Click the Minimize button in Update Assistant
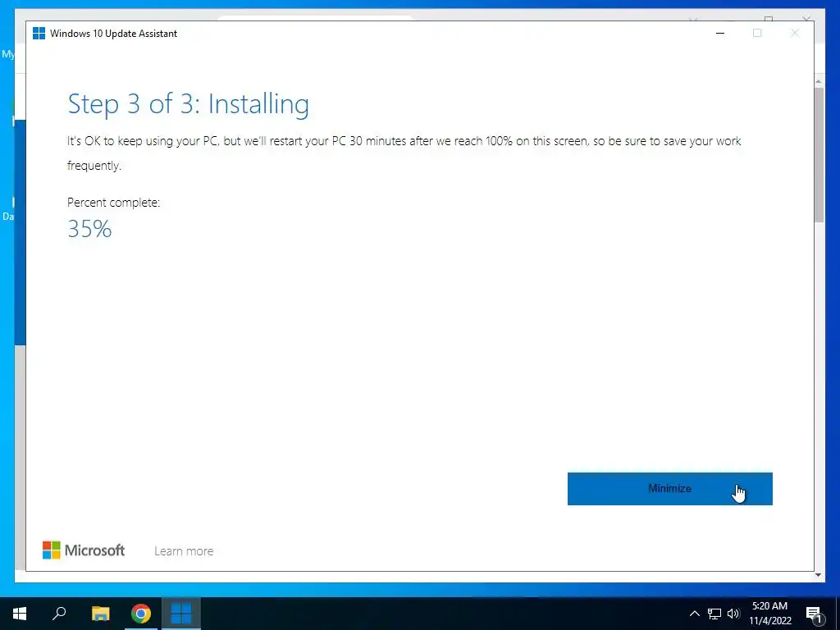 point(669,489)
